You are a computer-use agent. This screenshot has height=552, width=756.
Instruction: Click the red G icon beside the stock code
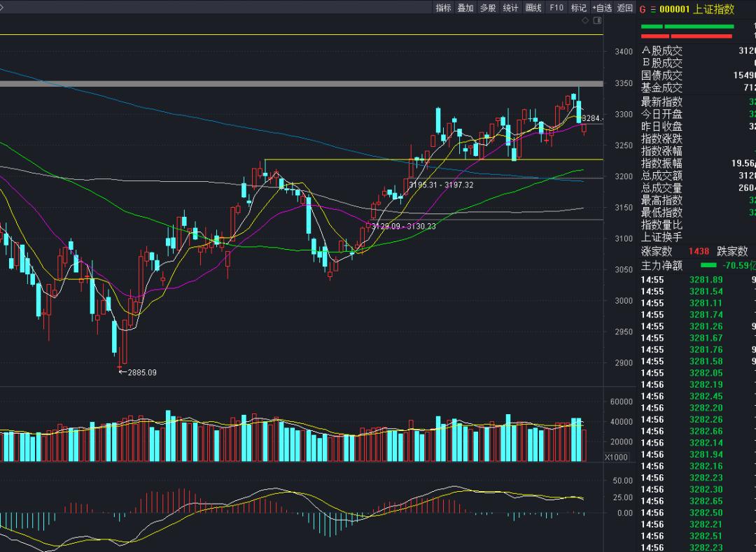pos(643,9)
